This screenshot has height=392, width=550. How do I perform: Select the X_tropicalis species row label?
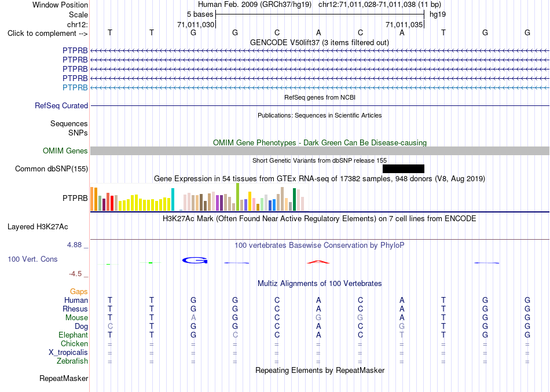[x=68, y=353]
